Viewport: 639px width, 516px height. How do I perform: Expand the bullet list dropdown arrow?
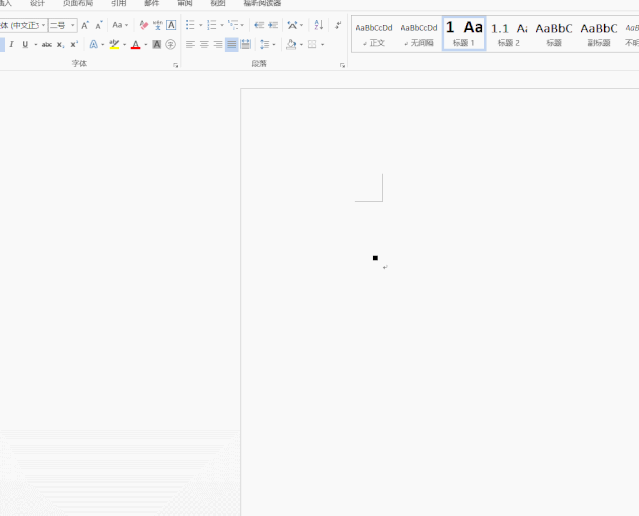click(201, 25)
